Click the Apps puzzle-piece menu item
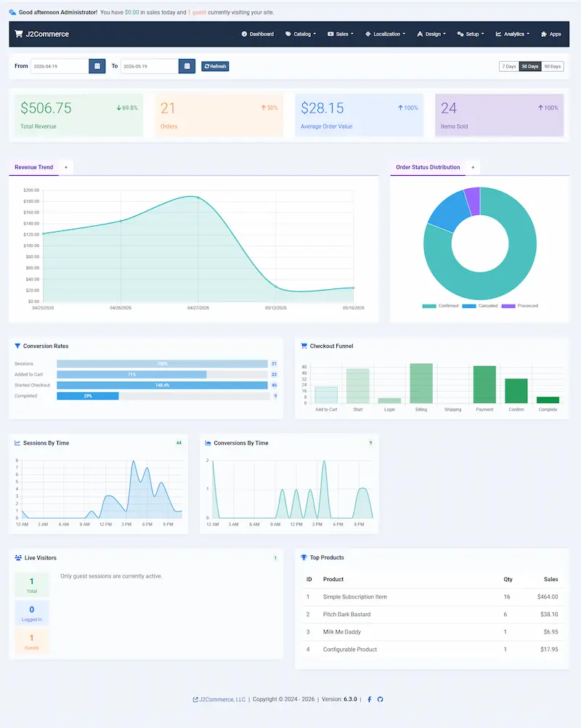This screenshot has height=728, width=581. (550, 34)
